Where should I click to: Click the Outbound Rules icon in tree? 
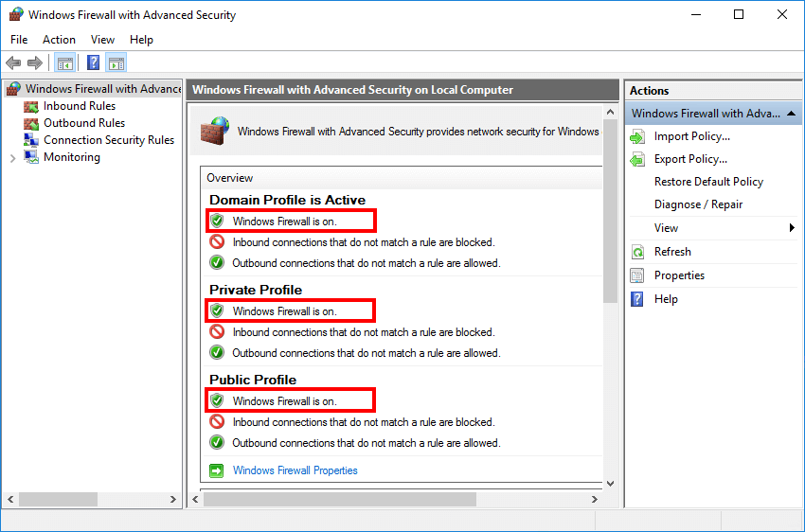pos(31,123)
